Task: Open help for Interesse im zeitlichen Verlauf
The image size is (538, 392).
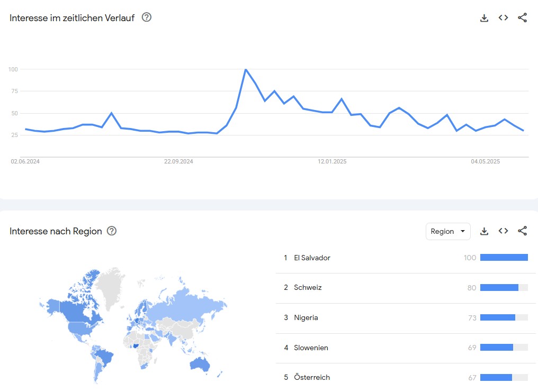Action: click(147, 17)
